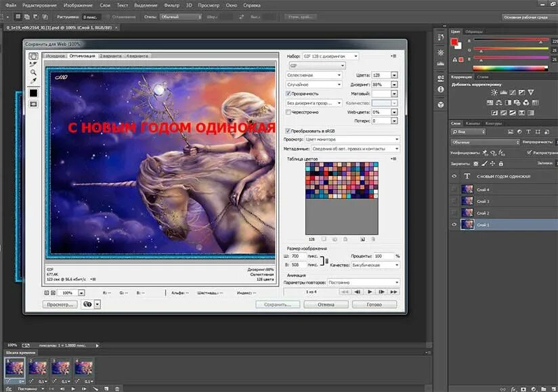Click the Black & White adjustment icon
Image resolution: width=558 pixels, height=392 pixels.
tap(508, 103)
